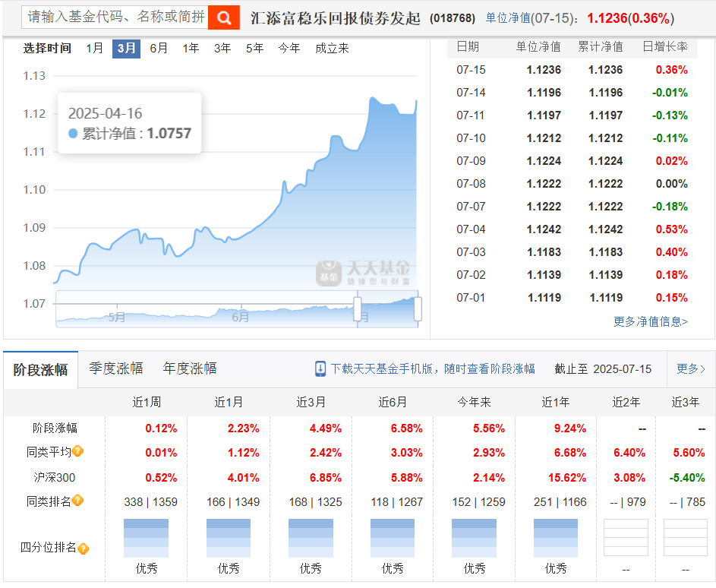The width and height of the screenshot is (716, 588).
Task: Click the 07-01 unit value 1.1119
Action: (544, 298)
